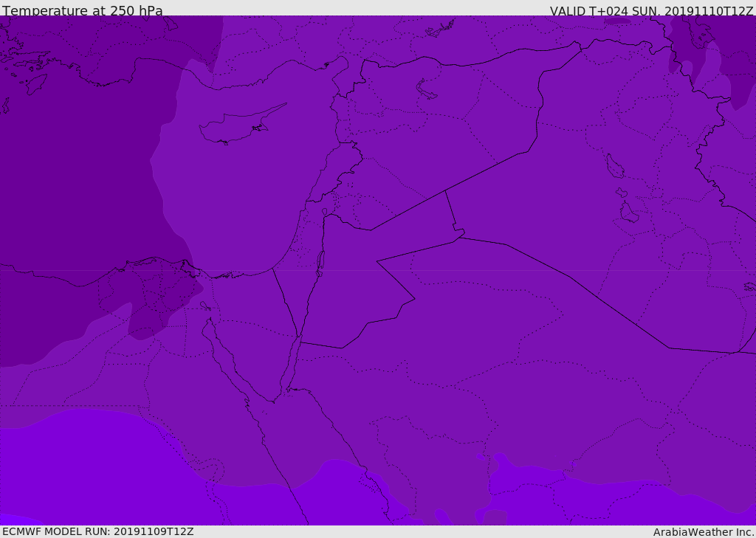Click the 'ArabiaWeather Inc.' credit
This screenshot has width=756, height=538.
(704, 532)
